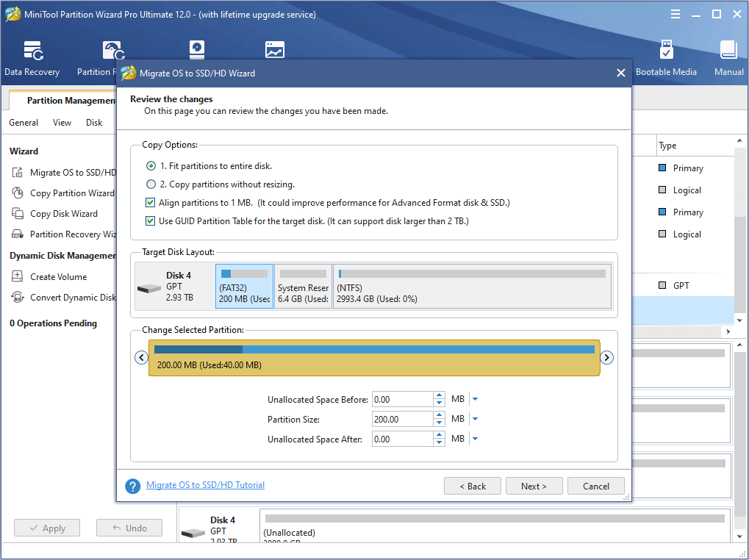This screenshot has height=560, width=749.
Task: Open the Space Analyzer toolbar icon
Action: [x=275, y=50]
